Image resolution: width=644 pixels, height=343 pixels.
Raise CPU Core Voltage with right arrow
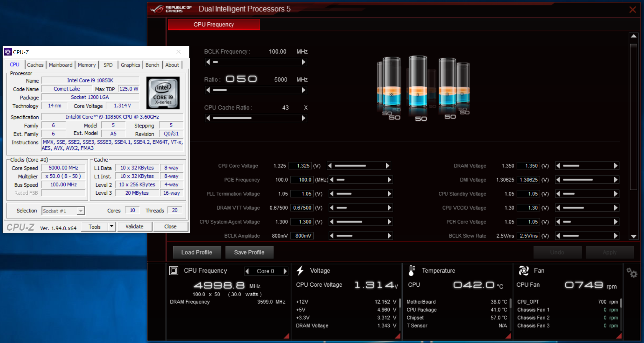387,166
